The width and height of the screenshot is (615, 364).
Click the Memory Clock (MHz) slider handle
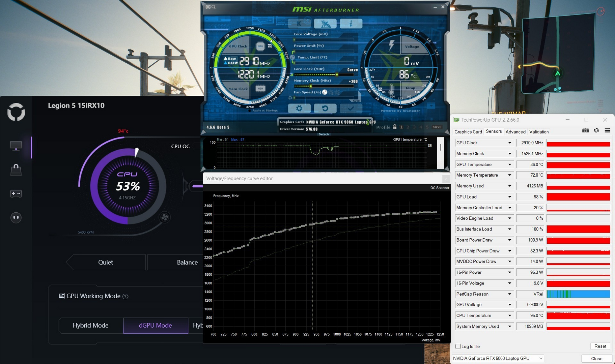[x=311, y=86]
